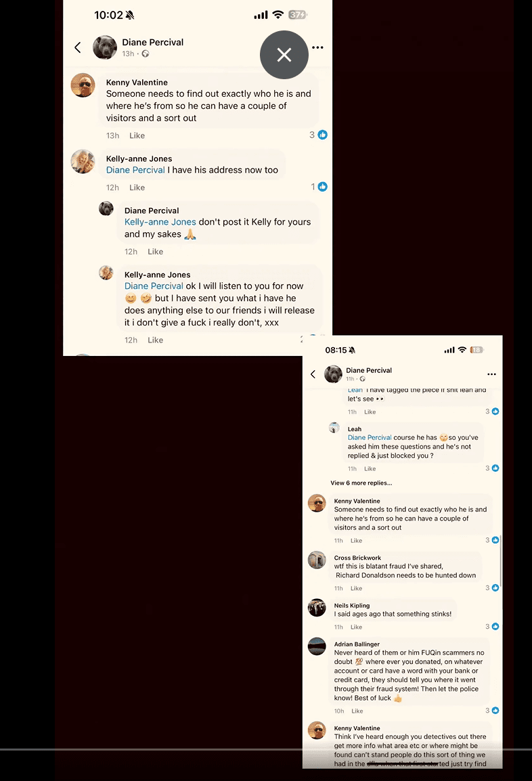Expand "View 6 more replies..."

(x=361, y=483)
